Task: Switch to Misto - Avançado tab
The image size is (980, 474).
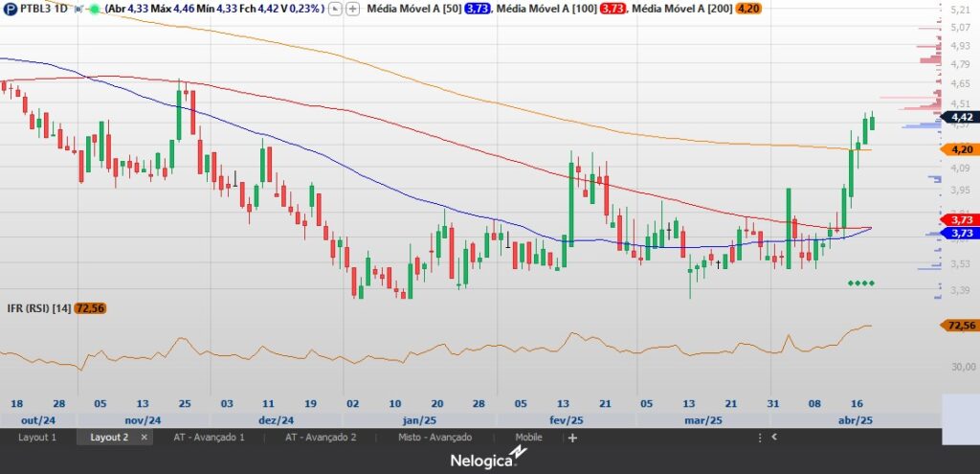Action: [x=435, y=438]
